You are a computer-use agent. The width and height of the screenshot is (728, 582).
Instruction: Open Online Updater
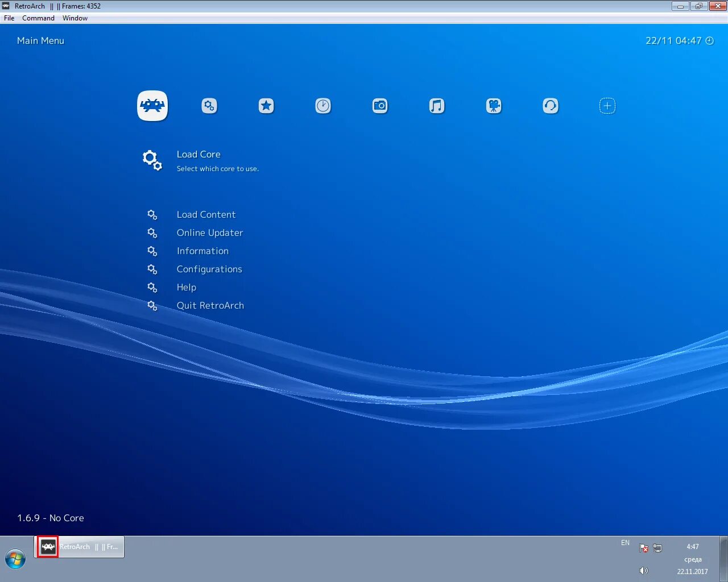tap(210, 233)
